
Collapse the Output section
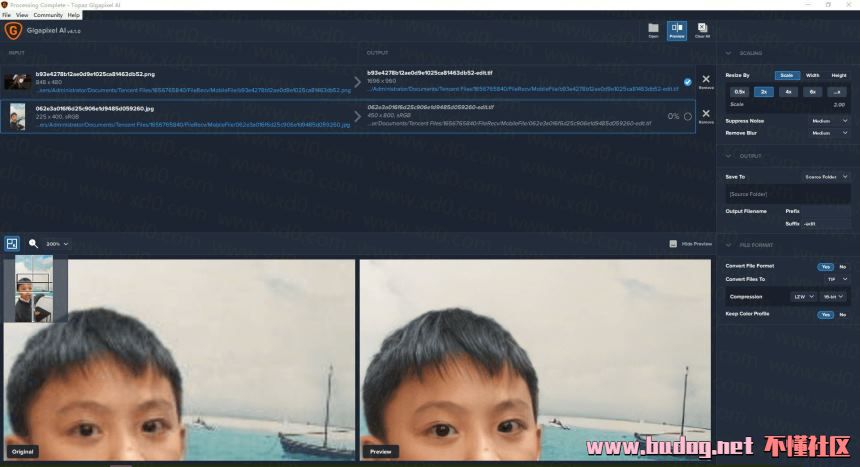(x=728, y=156)
